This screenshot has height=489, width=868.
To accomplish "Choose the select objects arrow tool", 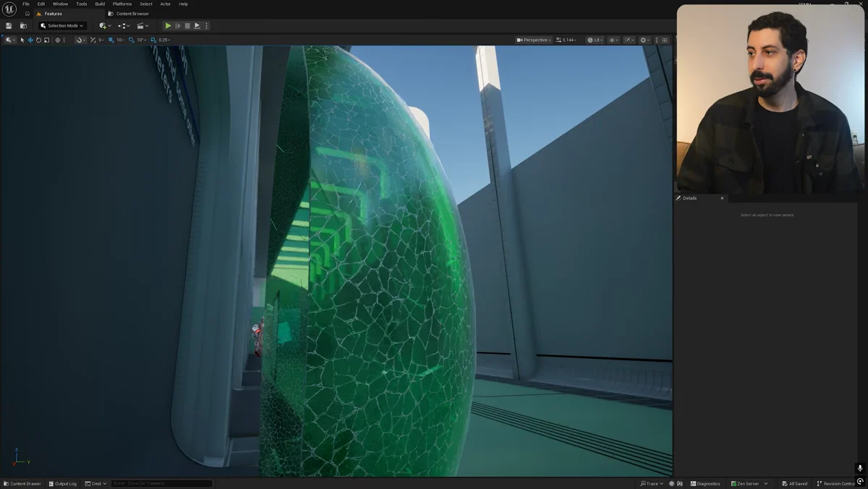I will (22, 40).
